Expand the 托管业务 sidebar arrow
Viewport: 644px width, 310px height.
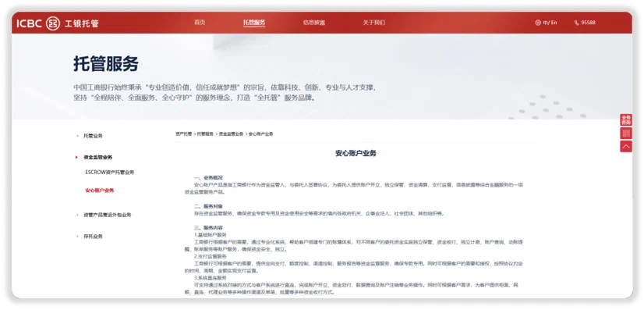pyautogui.click(x=77, y=136)
